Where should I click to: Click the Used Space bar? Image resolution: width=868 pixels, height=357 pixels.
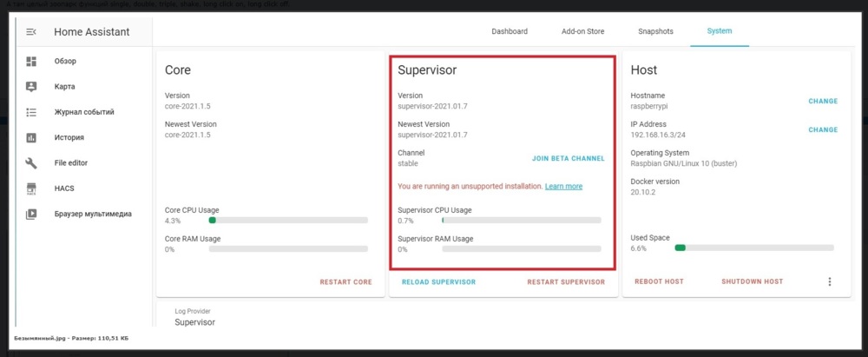pyautogui.click(x=754, y=248)
